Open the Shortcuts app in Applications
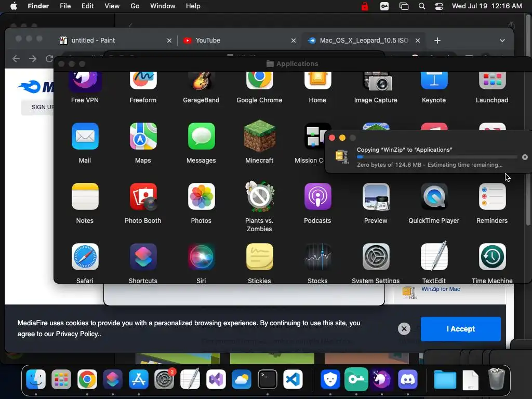 tap(143, 257)
